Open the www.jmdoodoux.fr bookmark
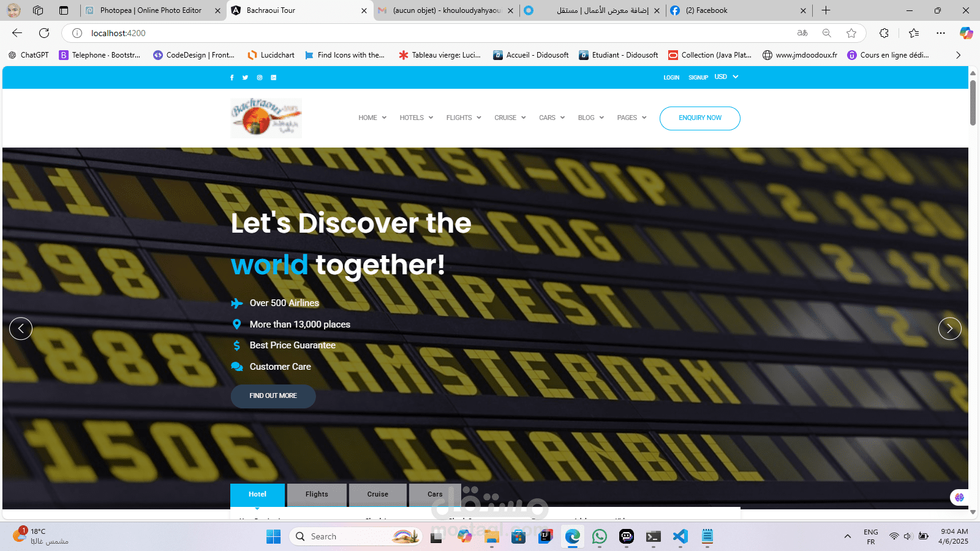Viewport: 980px width, 551px height. tap(799, 55)
